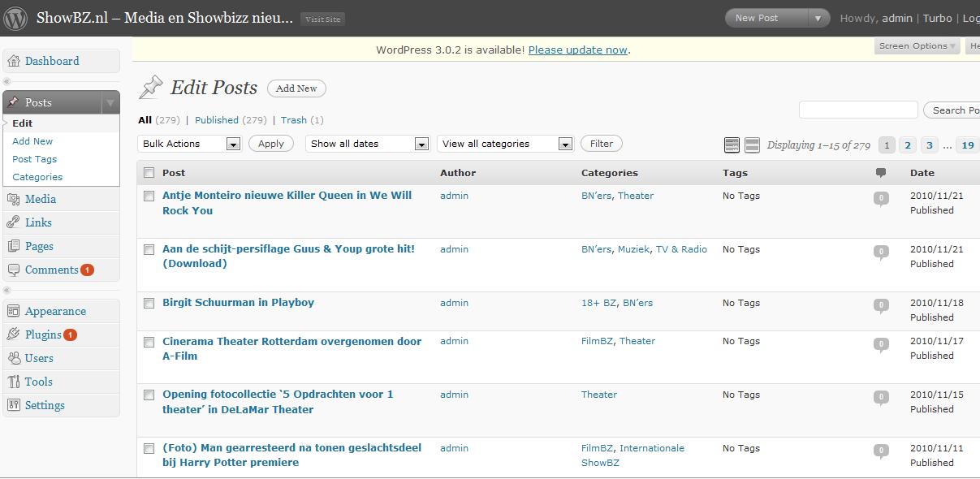Open comment count bubble for Antje Monteiro post
This screenshot has width=980, height=479.
coord(881,199)
